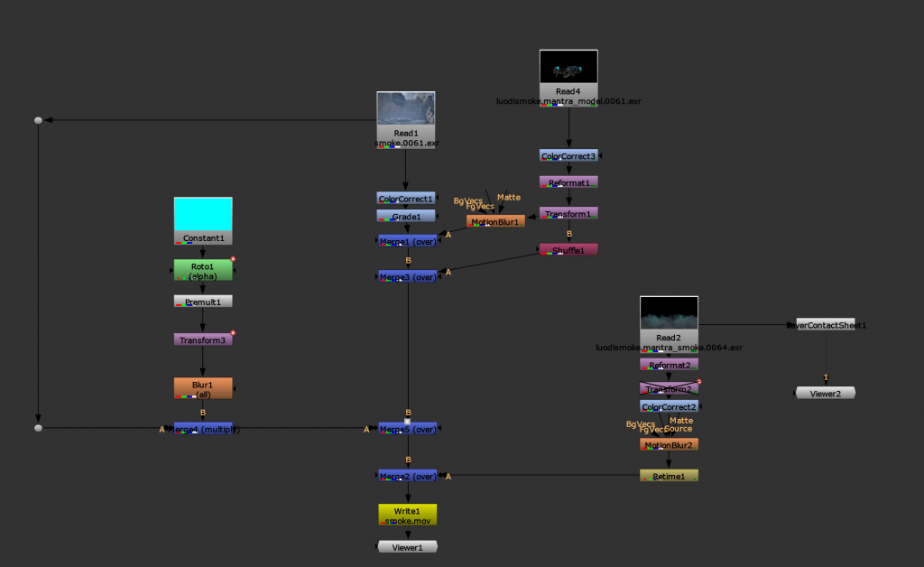Select the Premult1 node
The image size is (924, 567).
click(203, 302)
